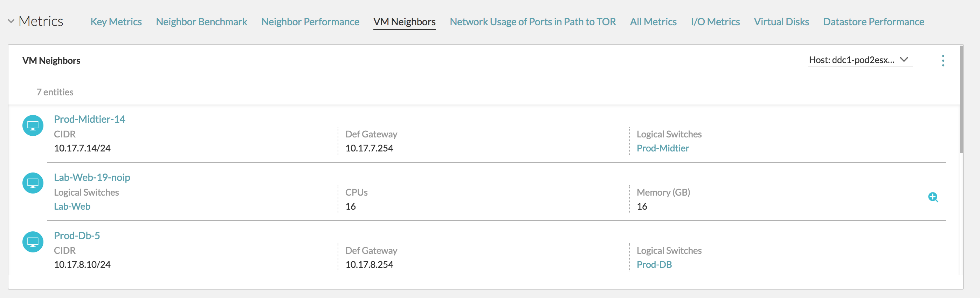Open the VM Neighbors more options menu
Image resolution: width=980 pixels, height=298 pixels.
coord(943,61)
